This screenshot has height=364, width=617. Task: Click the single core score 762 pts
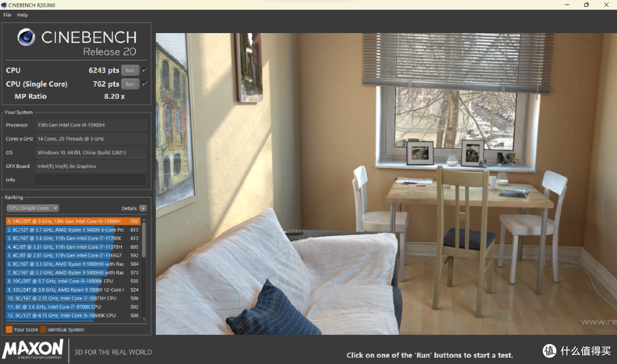106,84
